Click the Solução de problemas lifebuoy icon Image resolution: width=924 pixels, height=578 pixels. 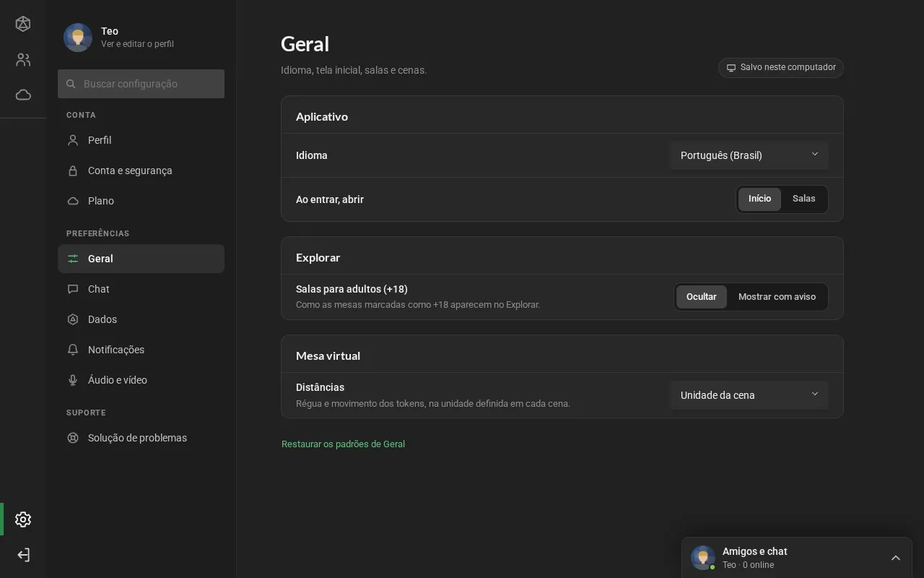[73, 438]
